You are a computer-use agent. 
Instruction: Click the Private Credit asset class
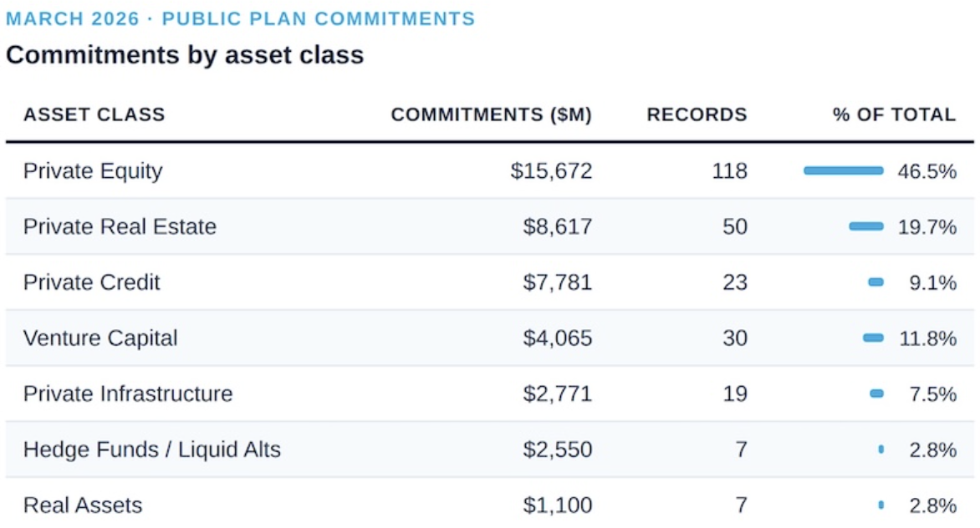click(91, 282)
